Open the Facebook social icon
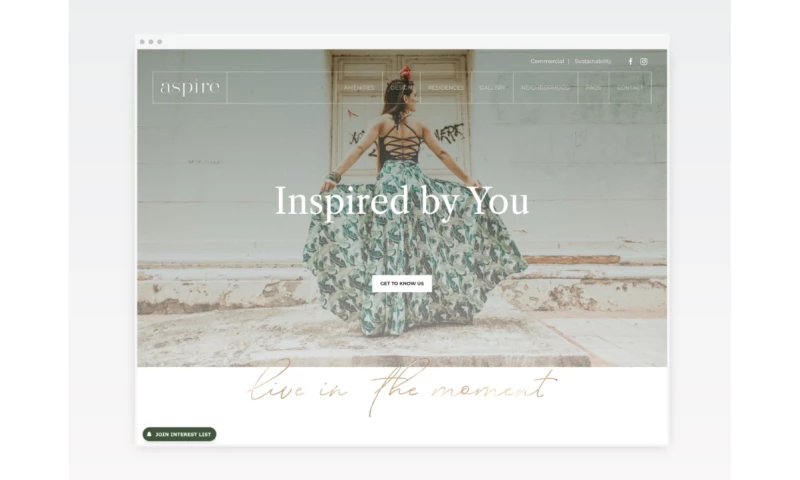This screenshot has height=480, width=800. [630, 61]
